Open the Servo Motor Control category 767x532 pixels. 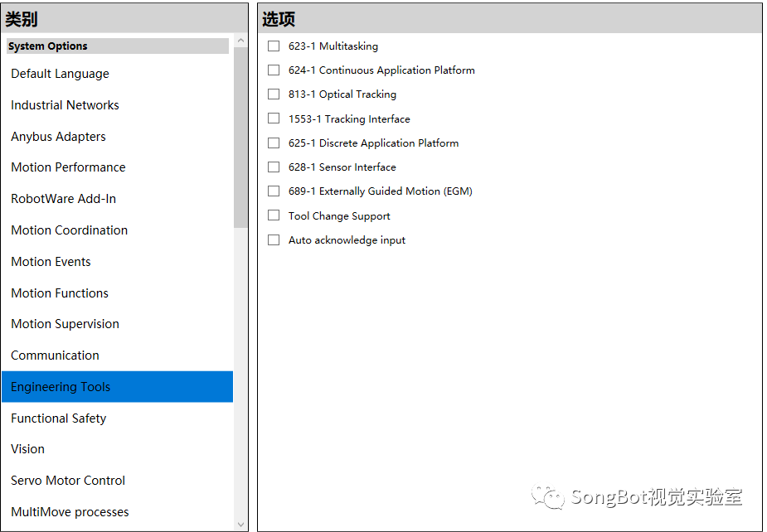[x=118, y=480]
